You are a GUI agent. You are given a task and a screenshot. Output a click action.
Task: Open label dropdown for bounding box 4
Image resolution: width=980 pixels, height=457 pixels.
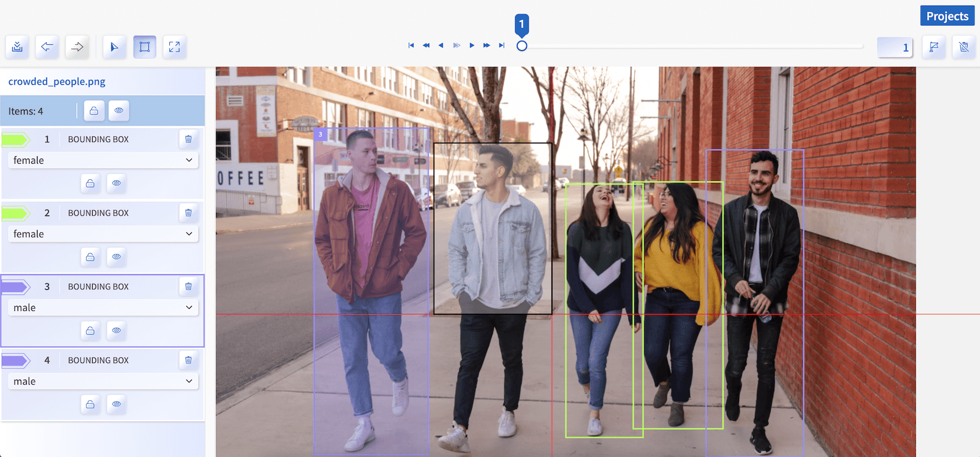pyautogui.click(x=103, y=381)
